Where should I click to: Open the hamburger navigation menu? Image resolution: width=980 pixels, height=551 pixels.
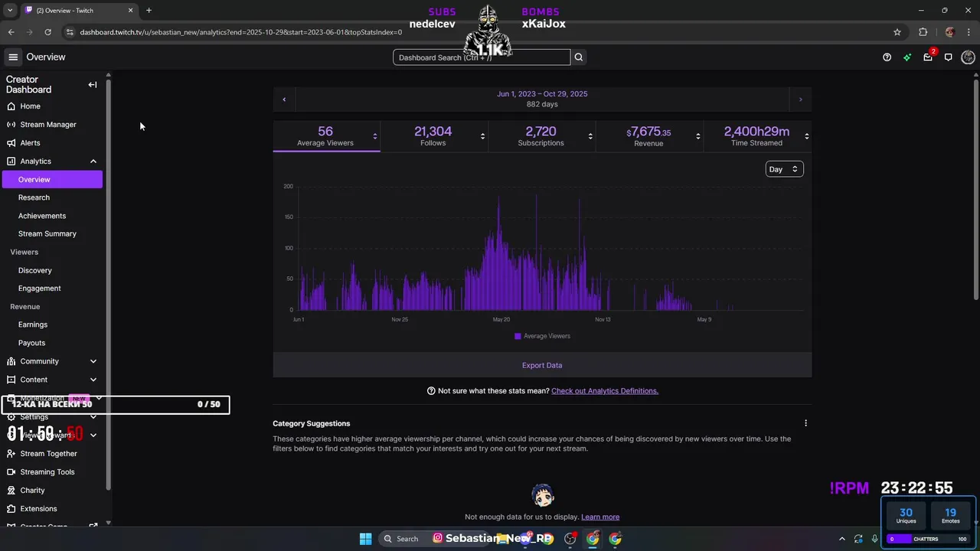[13, 57]
